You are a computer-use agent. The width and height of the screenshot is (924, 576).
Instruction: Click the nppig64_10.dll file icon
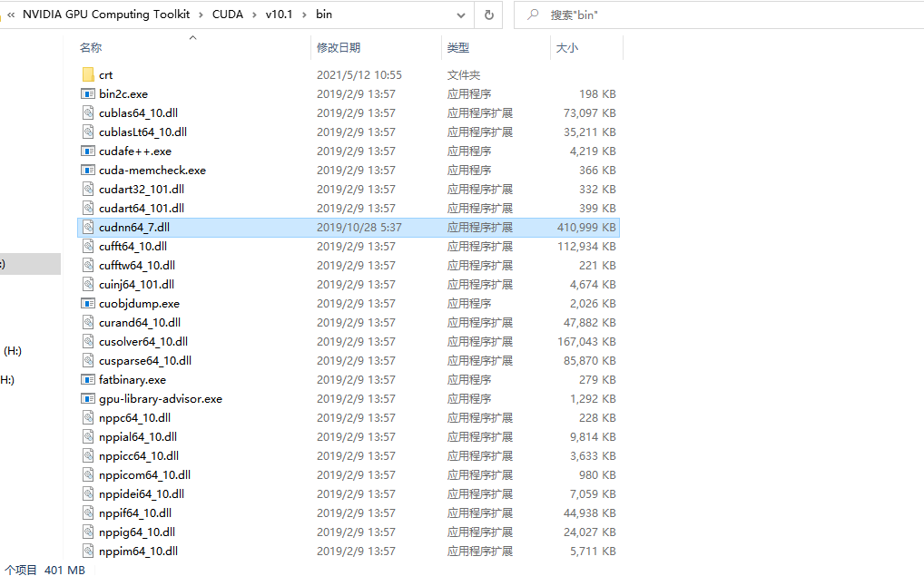click(88, 532)
